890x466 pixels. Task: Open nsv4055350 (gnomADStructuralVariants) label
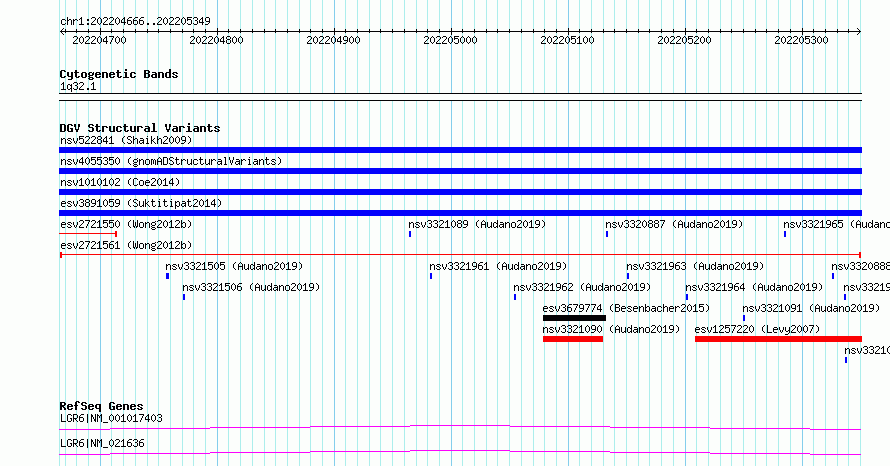pyautogui.click(x=171, y=161)
